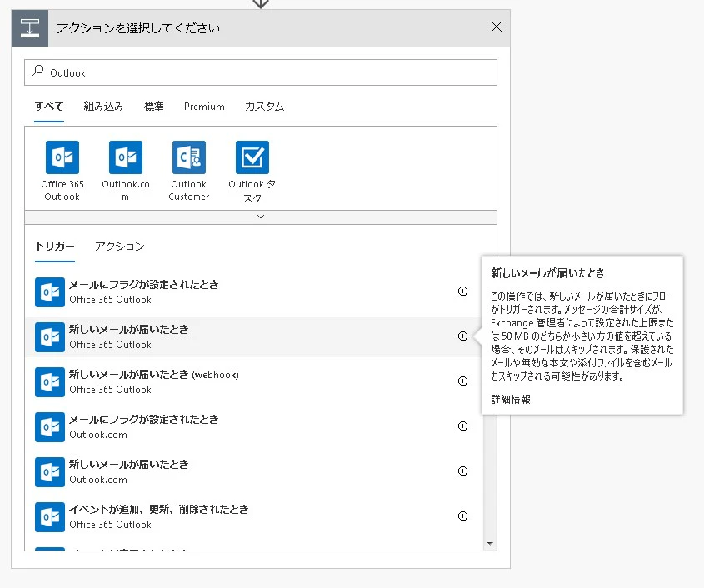Screen dimensions: 704x588
Task: Click the search magnifier icon
Action: coord(37,72)
